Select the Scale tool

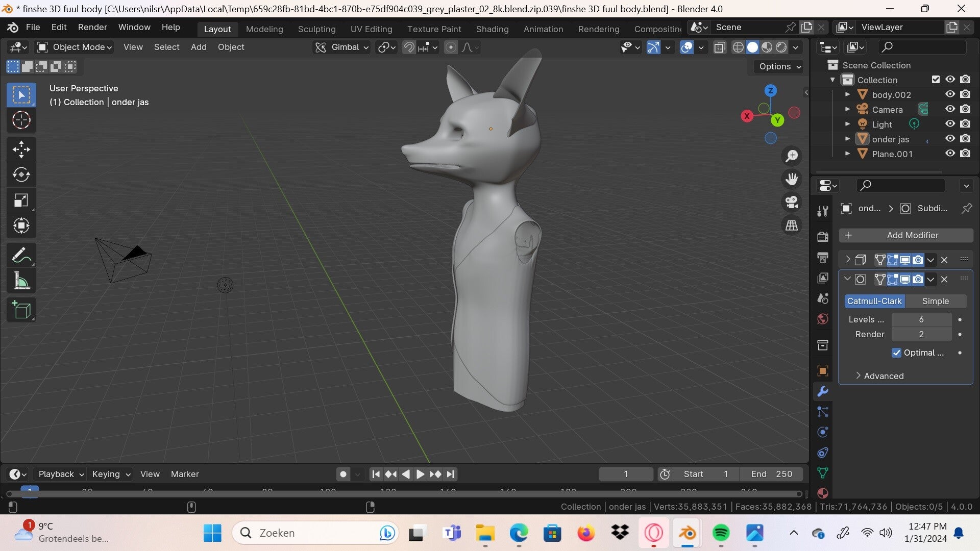(x=21, y=200)
